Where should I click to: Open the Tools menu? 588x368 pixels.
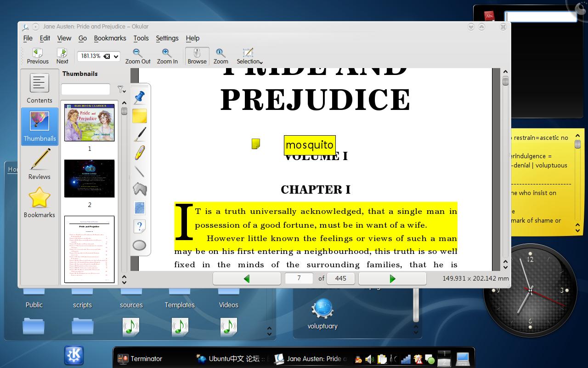(x=141, y=38)
